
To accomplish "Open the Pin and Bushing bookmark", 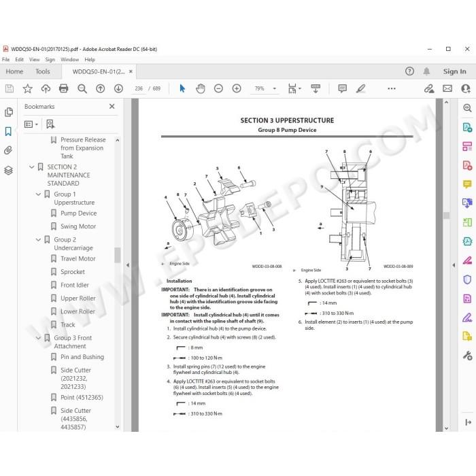I will [x=82, y=357].
